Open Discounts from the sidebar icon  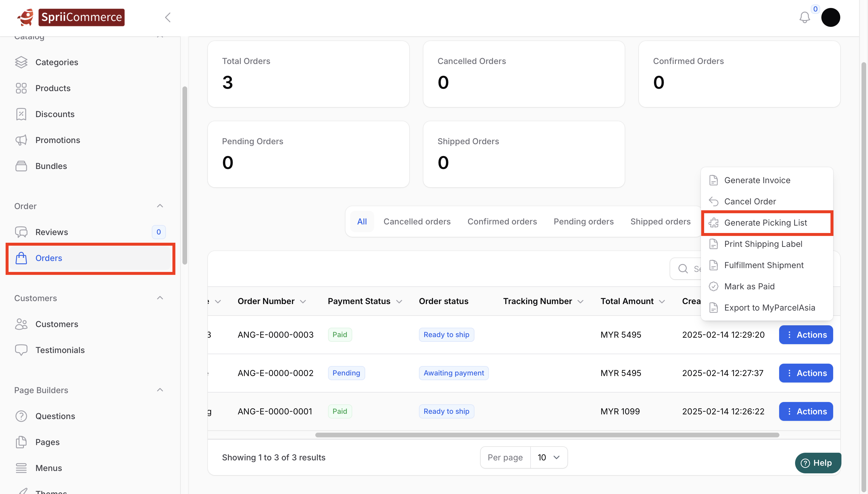[x=21, y=114]
